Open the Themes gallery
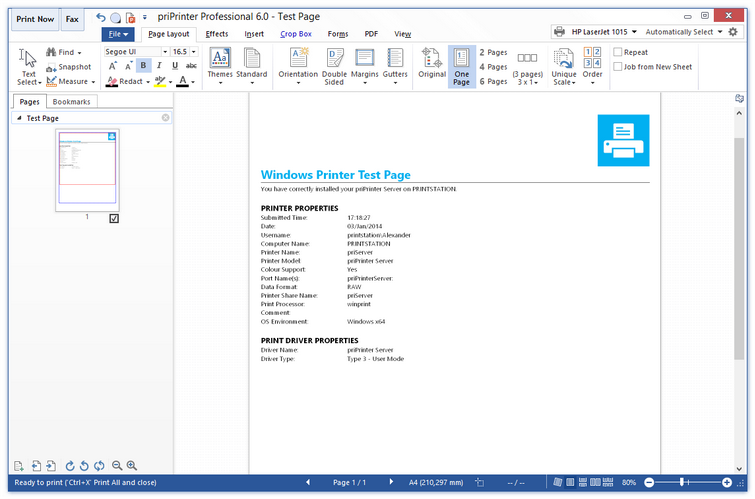This screenshot has height=499, width=755. coord(220,67)
